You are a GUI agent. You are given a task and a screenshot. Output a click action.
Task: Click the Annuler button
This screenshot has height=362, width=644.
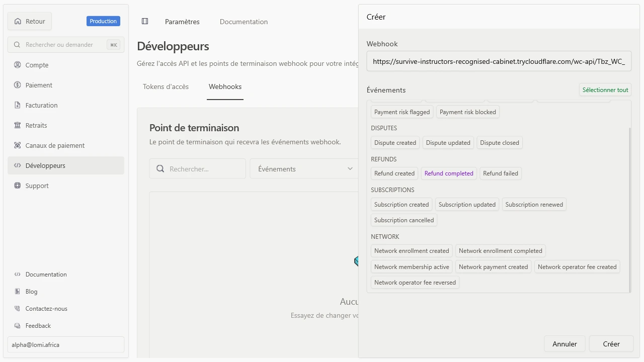(x=565, y=344)
